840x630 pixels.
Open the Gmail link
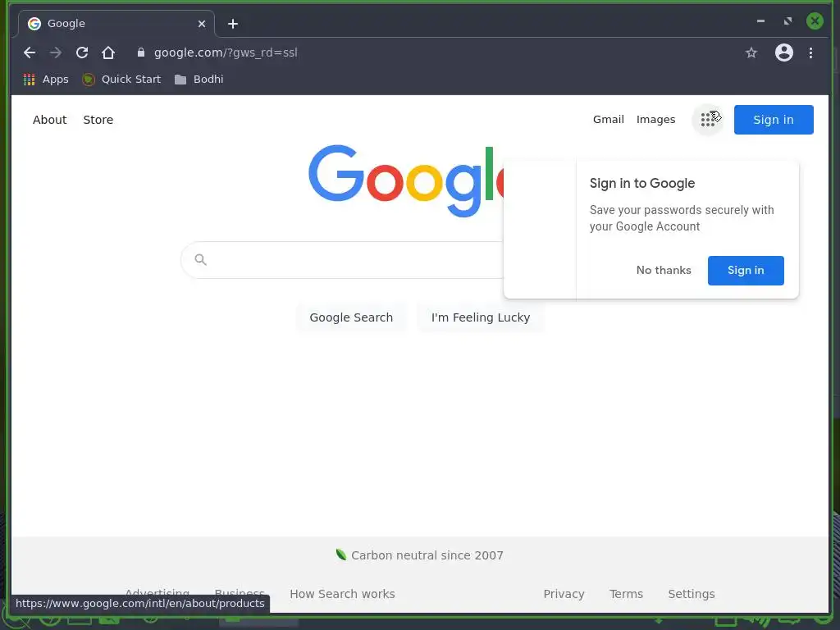point(608,120)
